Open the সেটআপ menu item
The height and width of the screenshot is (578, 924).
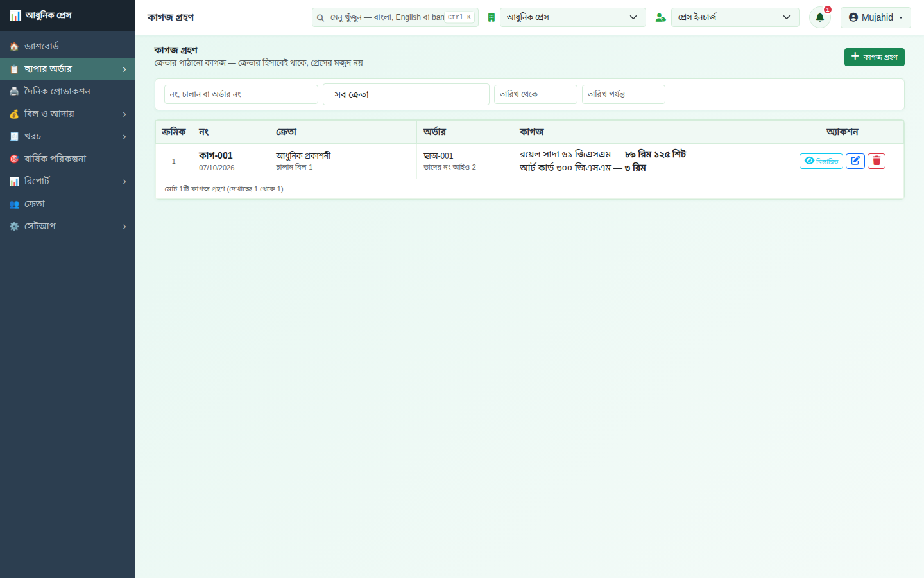(67, 226)
